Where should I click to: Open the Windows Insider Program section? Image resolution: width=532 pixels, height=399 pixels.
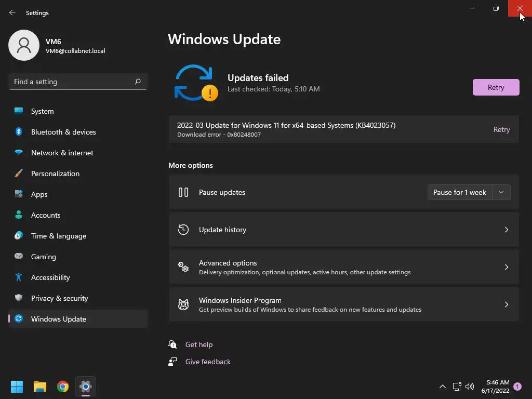[343, 304]
